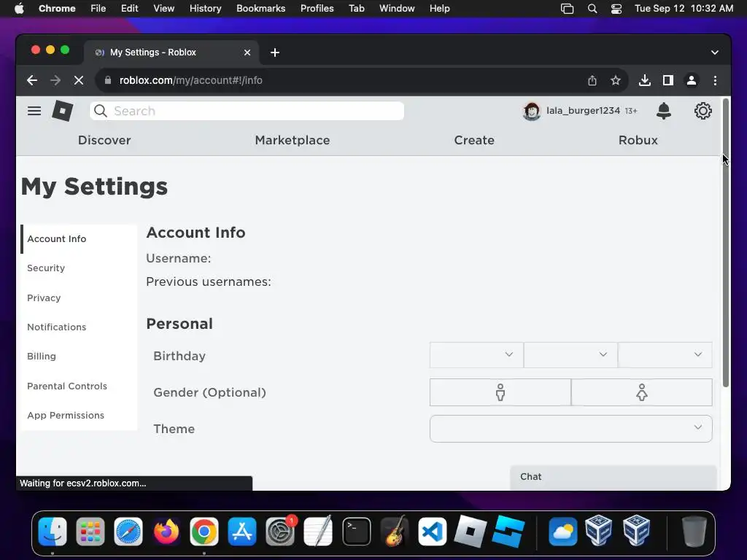Bookmark this page with the star icon
Viewport: 747px width, 560px height.
click(x=616, y=80)
